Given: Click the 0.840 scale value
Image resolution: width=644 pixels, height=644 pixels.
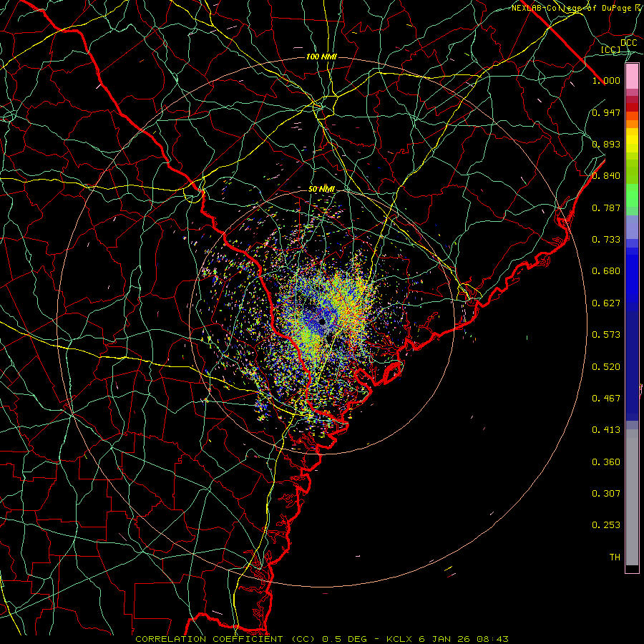Looking at the screenshot, I should 606,176.
